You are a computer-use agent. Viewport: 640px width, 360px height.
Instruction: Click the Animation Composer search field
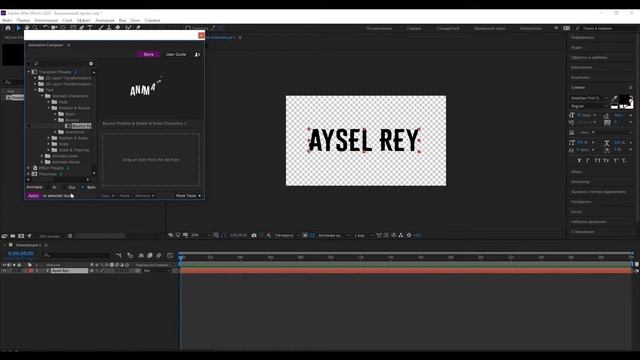point(61,64)
